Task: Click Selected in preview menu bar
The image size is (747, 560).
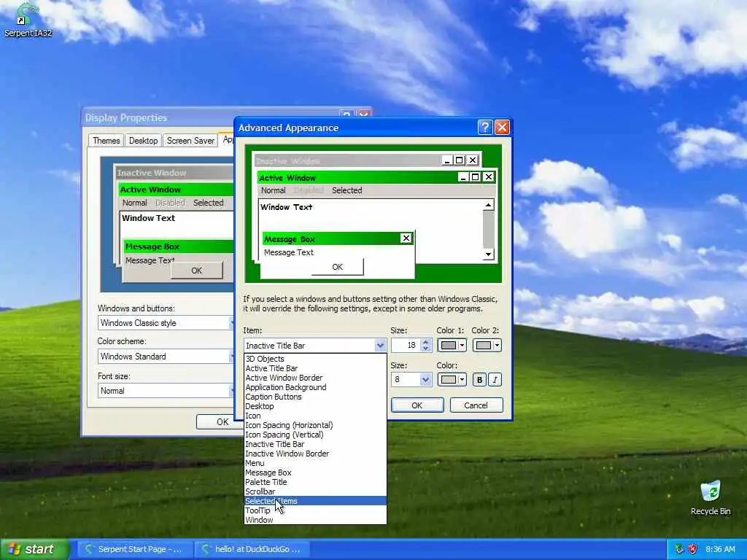Action: 347,190
